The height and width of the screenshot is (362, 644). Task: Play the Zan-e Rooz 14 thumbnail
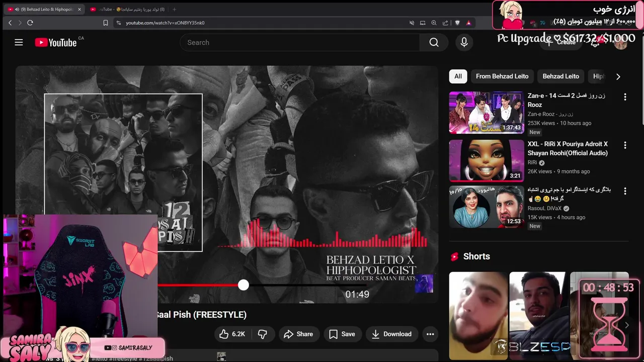click(487, 113)
